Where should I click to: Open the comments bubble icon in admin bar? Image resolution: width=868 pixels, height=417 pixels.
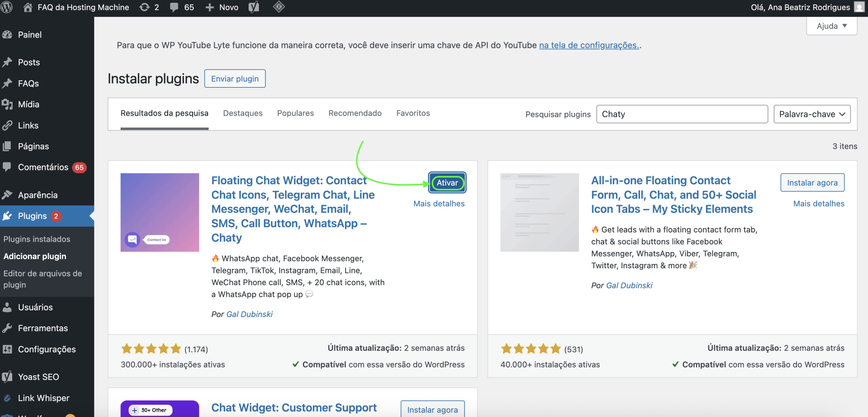pos(174,7)
